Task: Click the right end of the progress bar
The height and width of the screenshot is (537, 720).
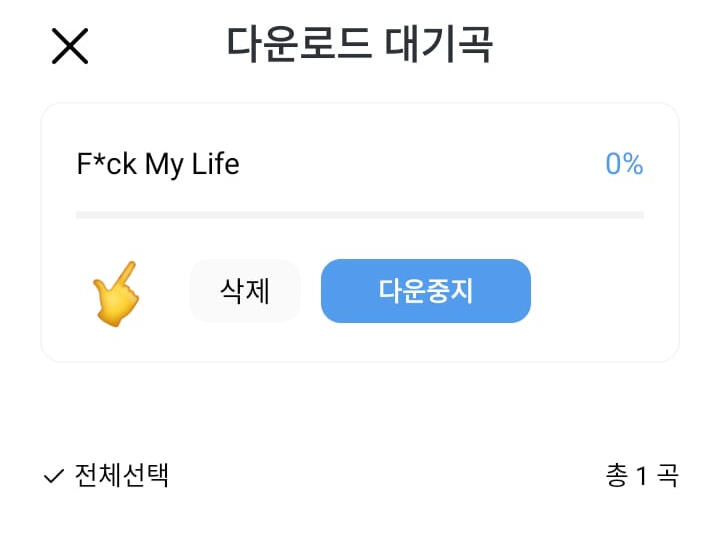Action: pos(638,215)
